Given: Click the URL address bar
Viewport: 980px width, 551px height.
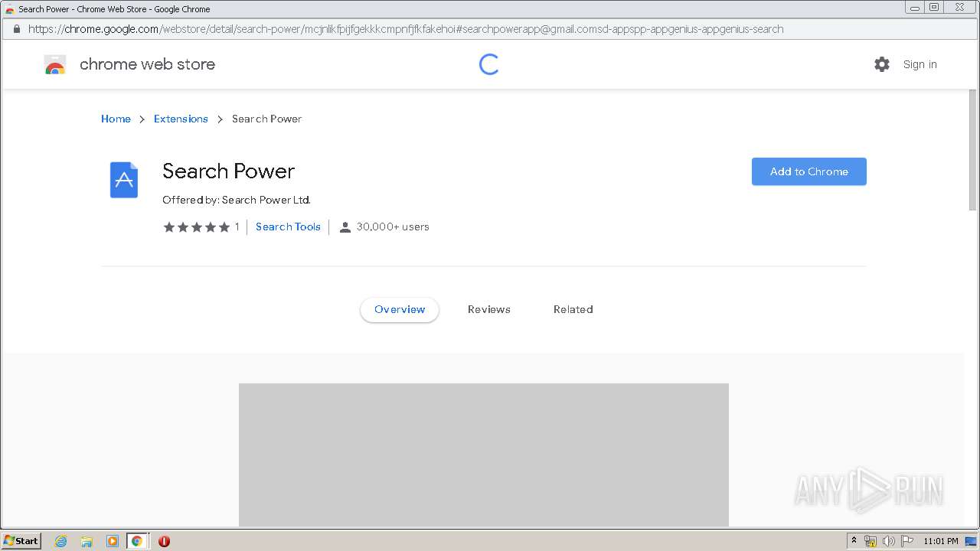Looking at the screenshot, I should point(490,29).
